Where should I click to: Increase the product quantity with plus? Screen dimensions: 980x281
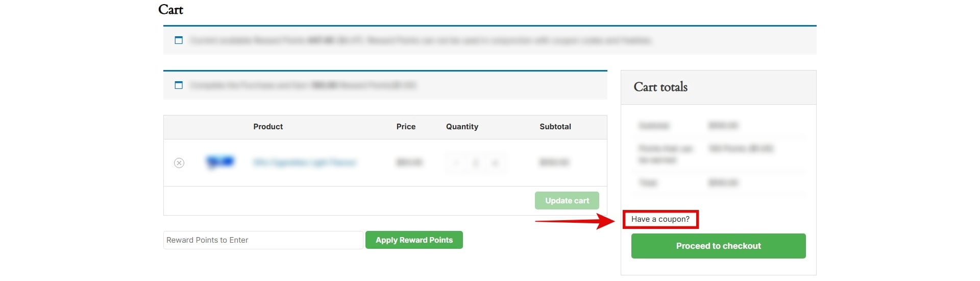click(495, 163)
